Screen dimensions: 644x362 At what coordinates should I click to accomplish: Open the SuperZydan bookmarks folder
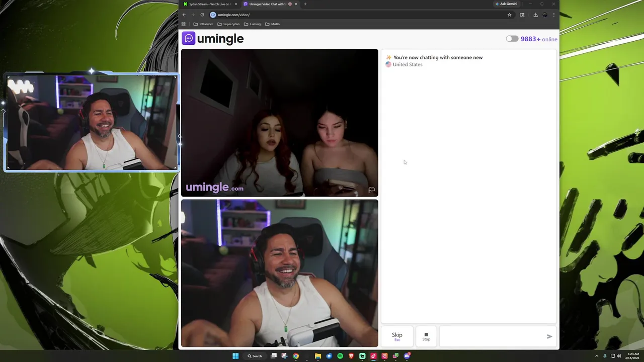228,24
